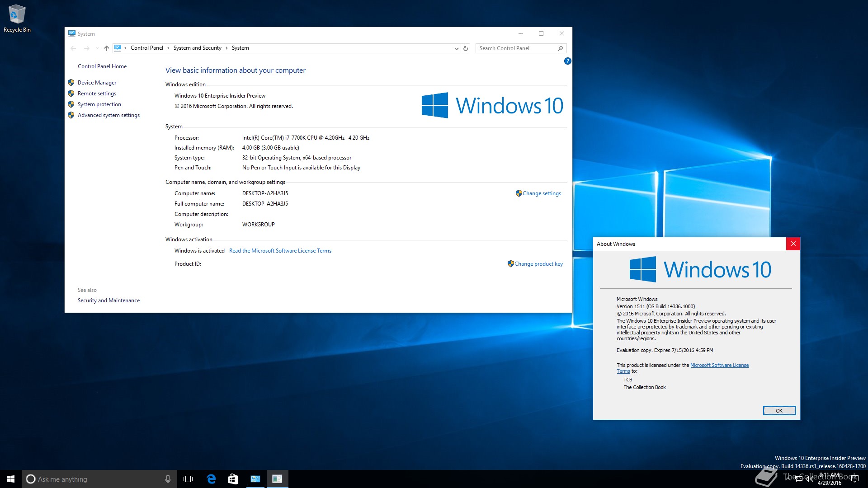Open Security and Maintenance link
The width and height of the screenshot is (868, 488).
pyautogui.click(x=108, y=300)
